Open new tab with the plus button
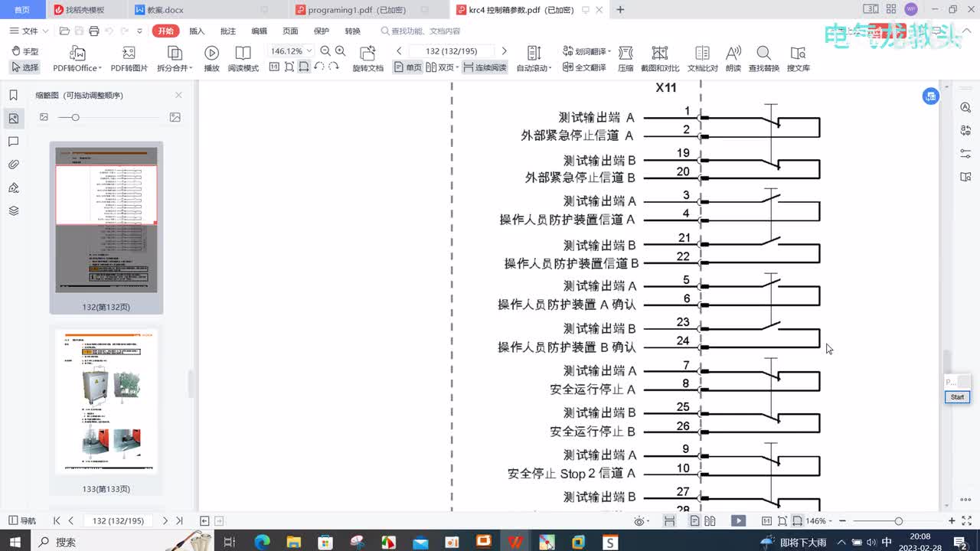This screenshot has height=551, width=980. pyautogui.click(x=620, y=10)
